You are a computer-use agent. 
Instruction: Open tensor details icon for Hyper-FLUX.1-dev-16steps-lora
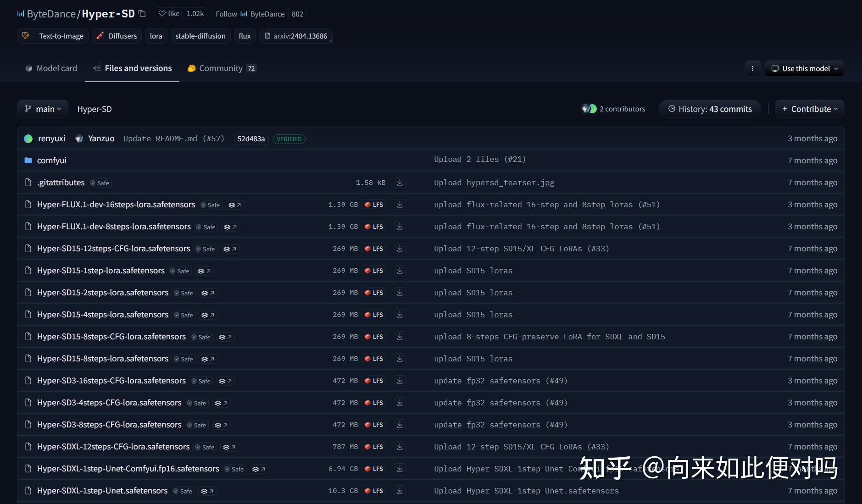pyautogui.click(x=234, y=205)
